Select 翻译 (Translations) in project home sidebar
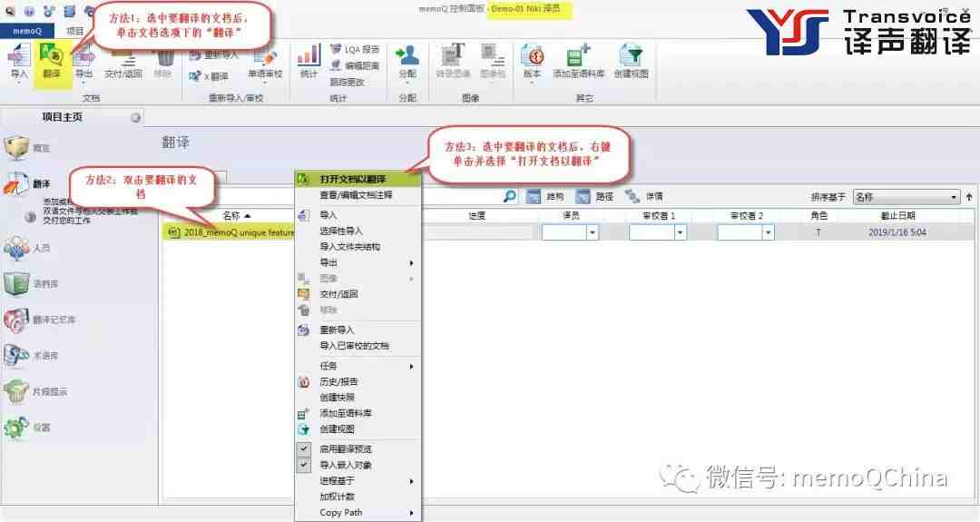The width and height of the screenshot is (980, 522). click(28, 183)
